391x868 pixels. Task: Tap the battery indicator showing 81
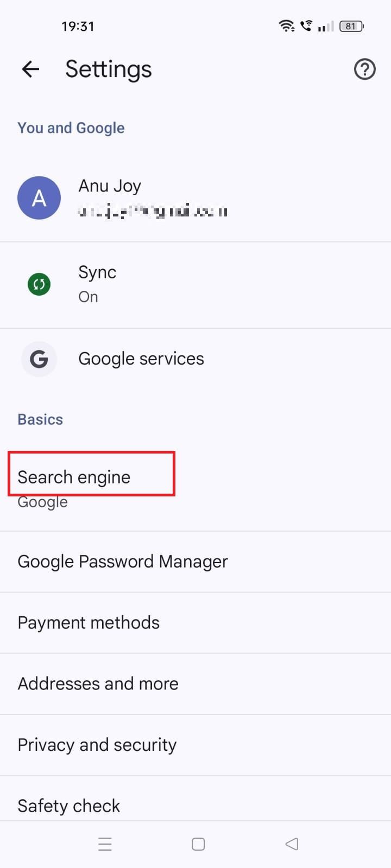point(351,25)
